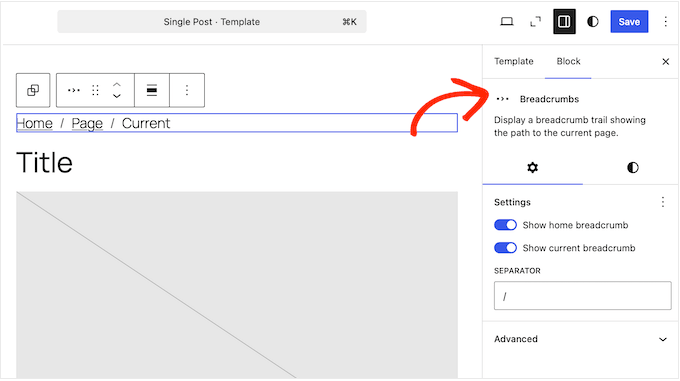Image resolution: width=680 pixels, height=381 pixels.
Task: Move the block down with chevron
Action: click(117, 96)
